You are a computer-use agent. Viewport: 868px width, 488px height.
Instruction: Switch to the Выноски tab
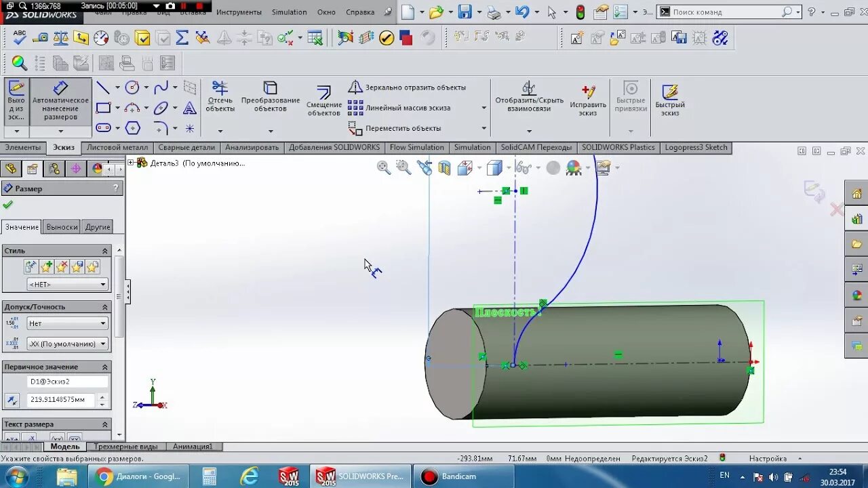61,226
